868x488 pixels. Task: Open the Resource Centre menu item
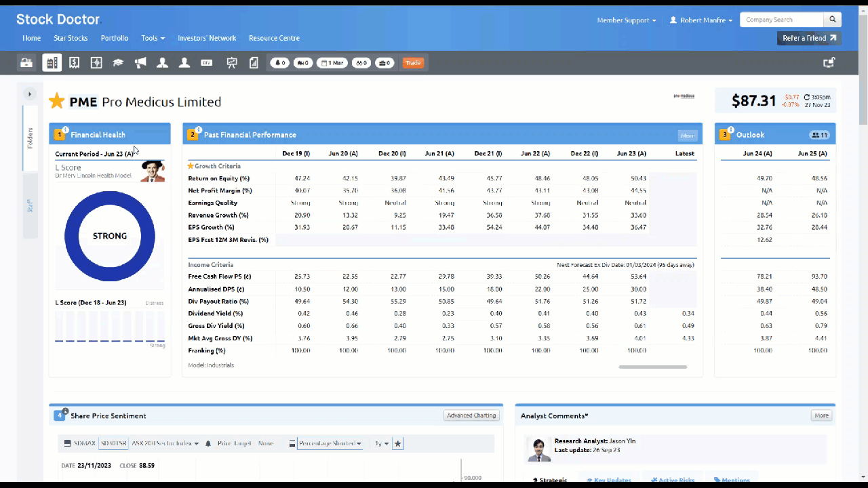(274, 38)
